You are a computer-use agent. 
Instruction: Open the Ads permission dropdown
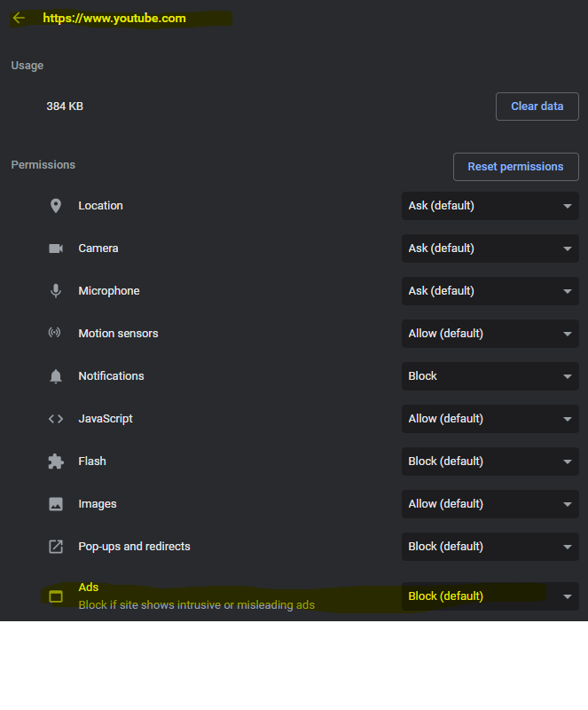(490, 596)
